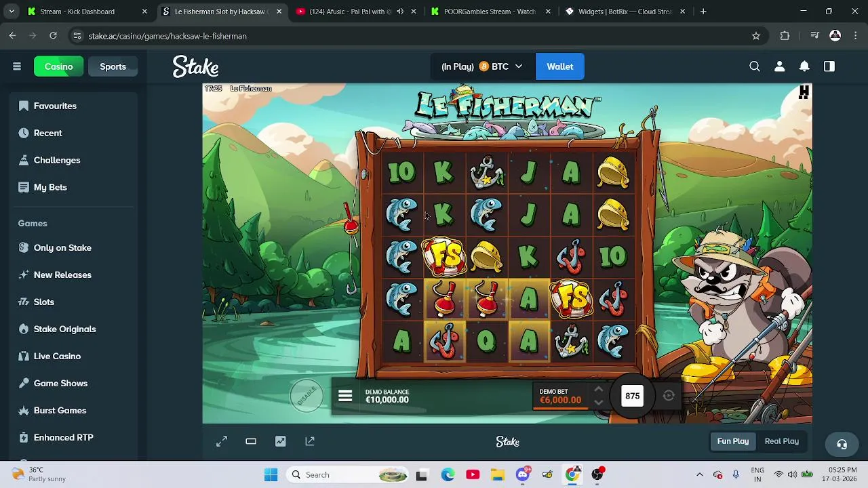Open Chrome from the taskbar
Viewport: 868px width, 488px height.
(572, 474)
